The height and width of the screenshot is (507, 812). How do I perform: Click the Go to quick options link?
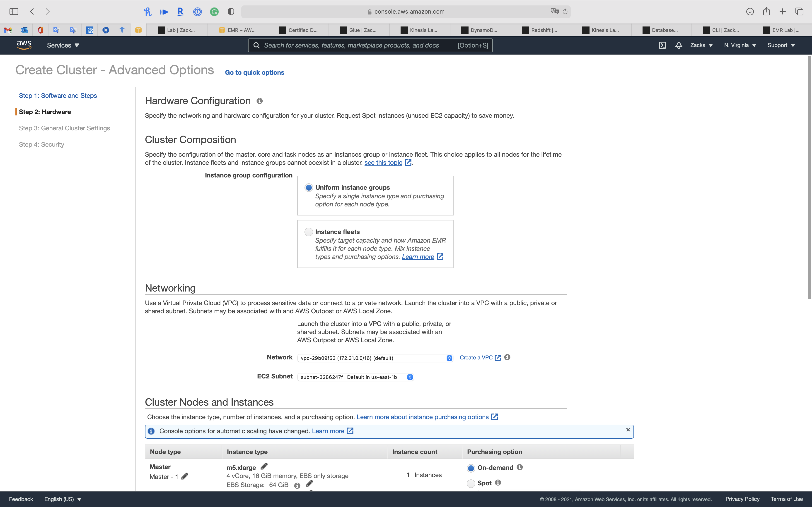[x=254, y=72]
